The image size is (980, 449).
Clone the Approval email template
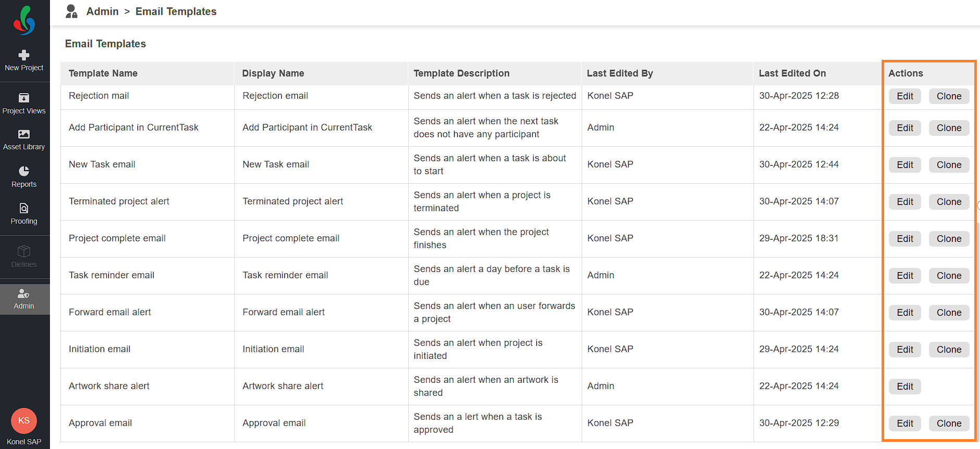tap(949, 424)
